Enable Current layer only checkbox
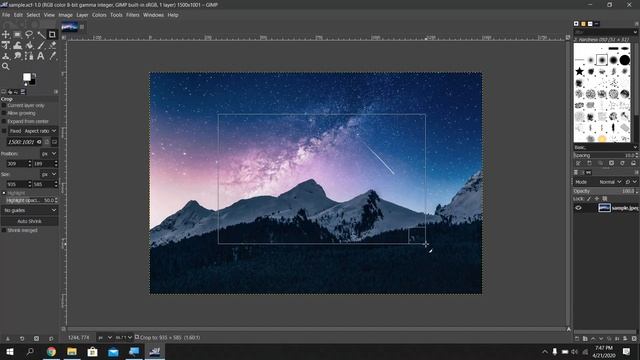This screenshot has height=360, width=640. [4, 105]
